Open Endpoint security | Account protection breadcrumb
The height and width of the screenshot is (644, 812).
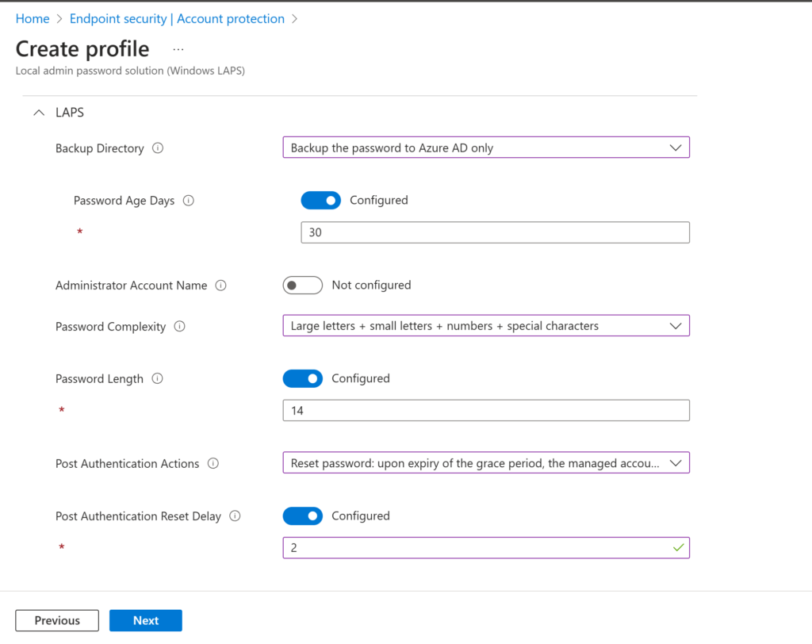[177, 19]
